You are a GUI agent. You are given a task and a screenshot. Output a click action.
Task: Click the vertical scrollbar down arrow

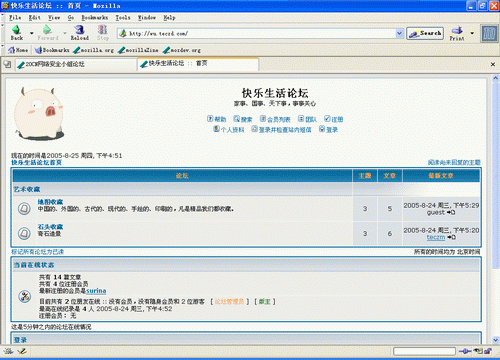[496, 340]
